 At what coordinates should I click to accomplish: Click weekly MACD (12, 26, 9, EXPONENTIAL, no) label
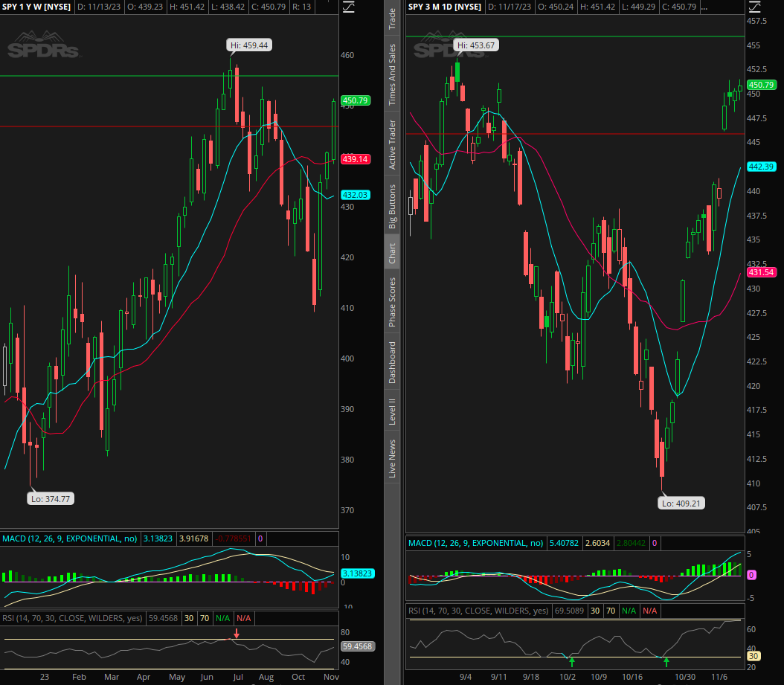point(69,538)
